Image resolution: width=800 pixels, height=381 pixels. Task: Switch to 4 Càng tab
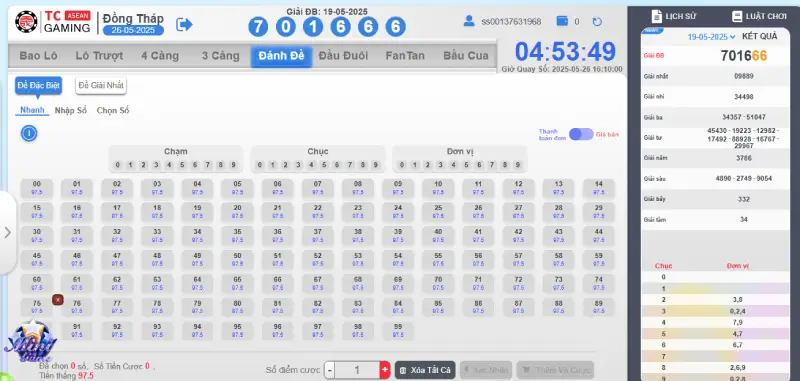pyautogui.click(x=160, y=56)
